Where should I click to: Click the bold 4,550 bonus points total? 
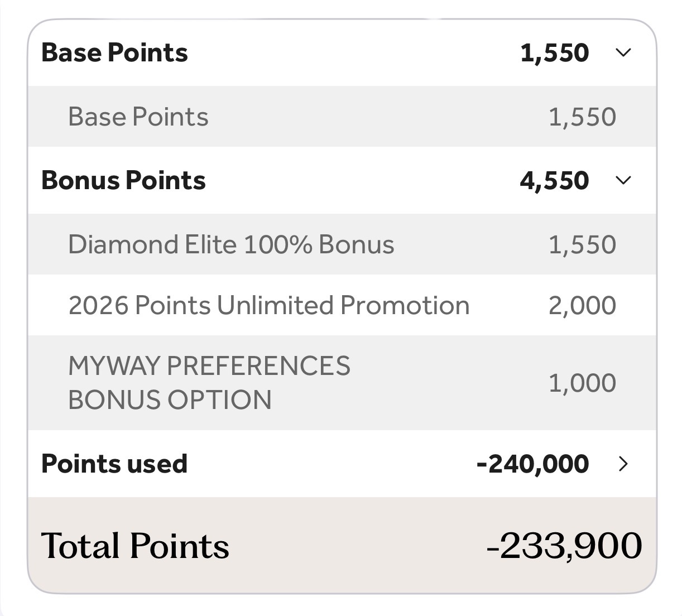[554, 180]
